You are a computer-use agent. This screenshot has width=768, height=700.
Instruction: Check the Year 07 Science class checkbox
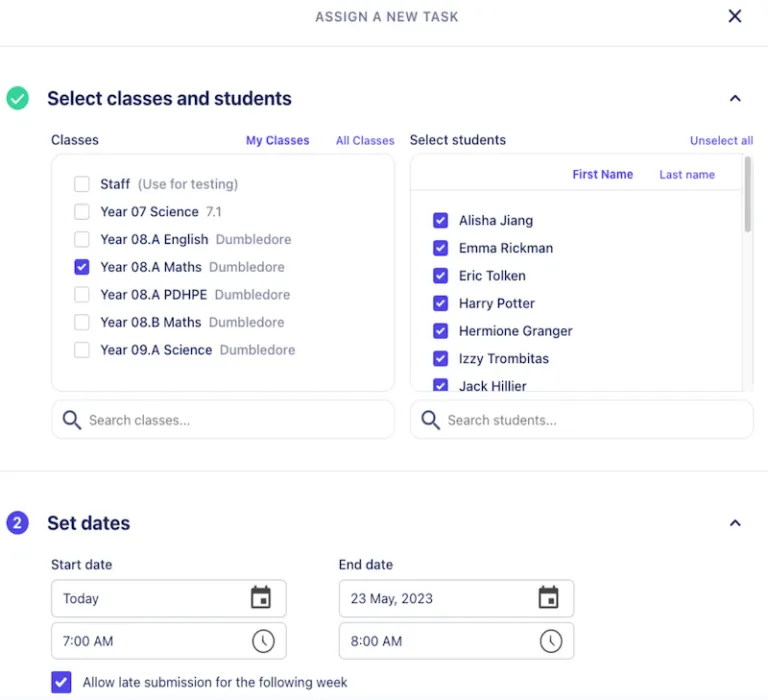point(82,212)
